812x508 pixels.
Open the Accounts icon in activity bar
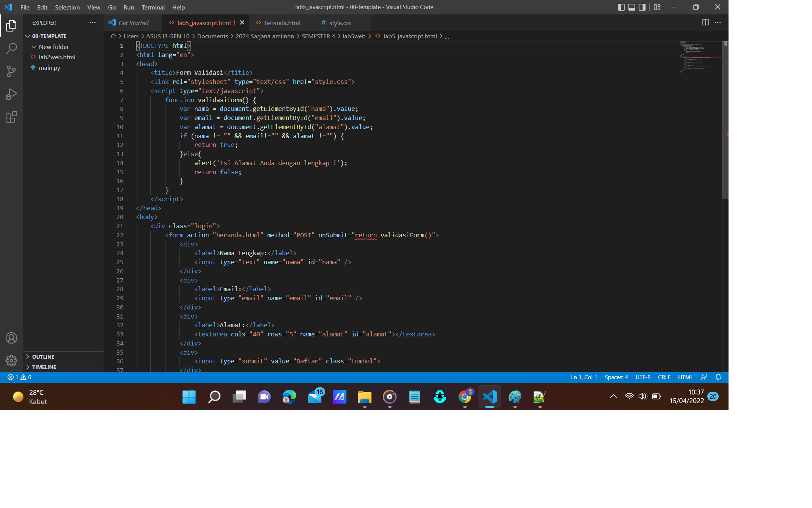pos(11,338)
